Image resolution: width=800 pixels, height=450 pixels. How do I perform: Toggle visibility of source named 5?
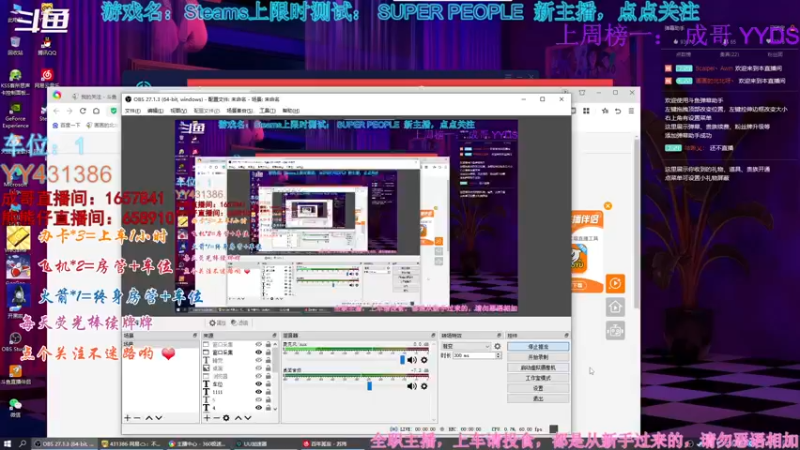point(259,400)
